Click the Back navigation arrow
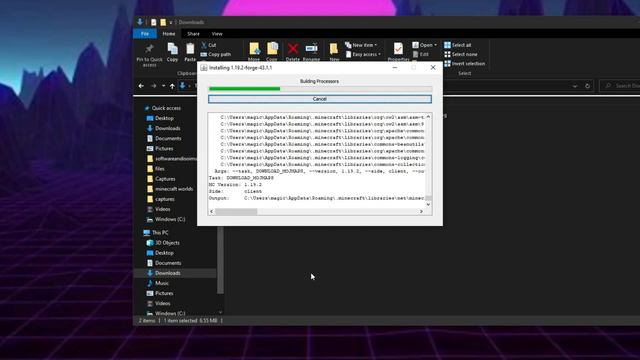This screenshot has height=360, width=640. [x=141, y=86]
